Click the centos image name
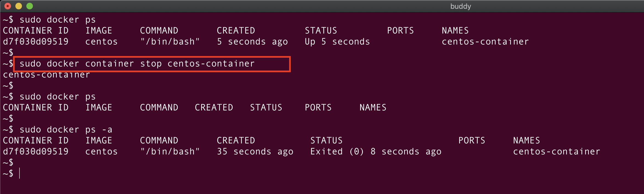Viewport: 644px width, 194px height. point(101,41)
